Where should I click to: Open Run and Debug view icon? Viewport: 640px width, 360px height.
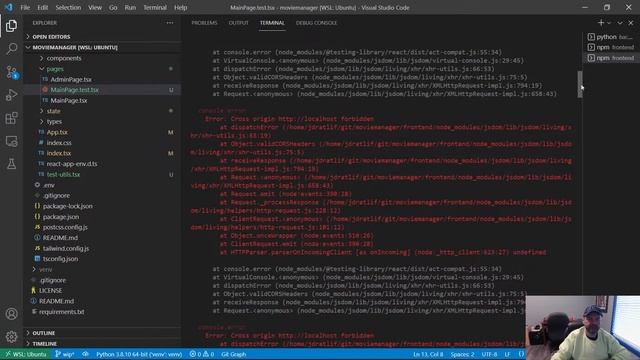(x=11, y=95)
